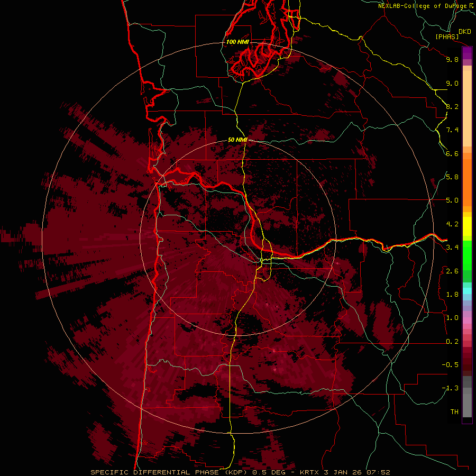Screen dimensions: 476x476
Task: Select the -0.5 scale value
Action: [450, 365]
